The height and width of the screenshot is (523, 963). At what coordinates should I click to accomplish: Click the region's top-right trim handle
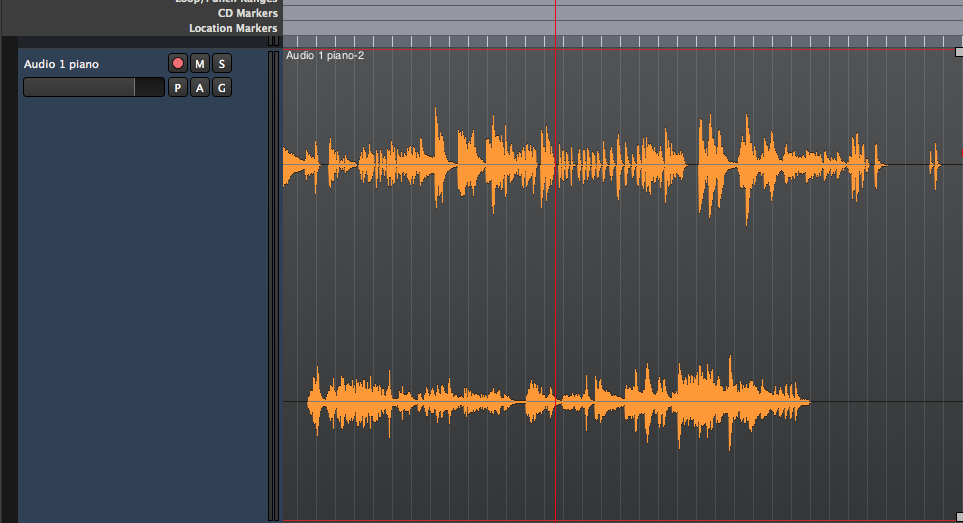[x=958, y=52]
